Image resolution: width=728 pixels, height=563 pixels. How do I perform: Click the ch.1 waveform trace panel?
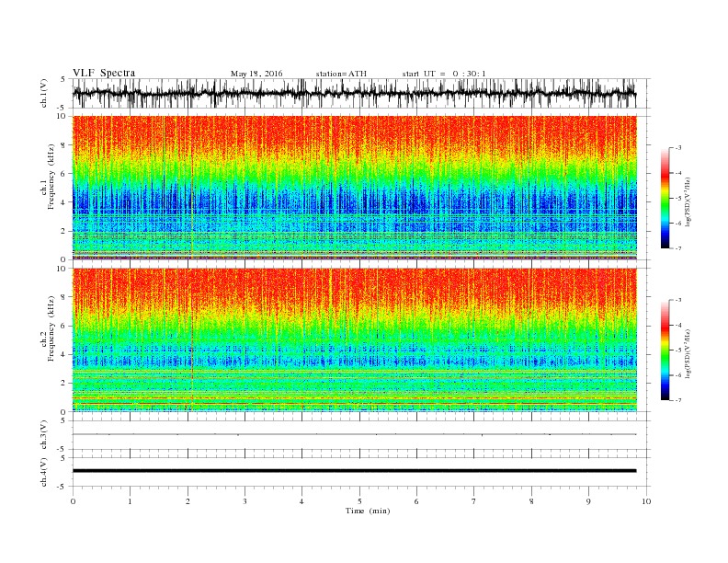click(361, 93)
